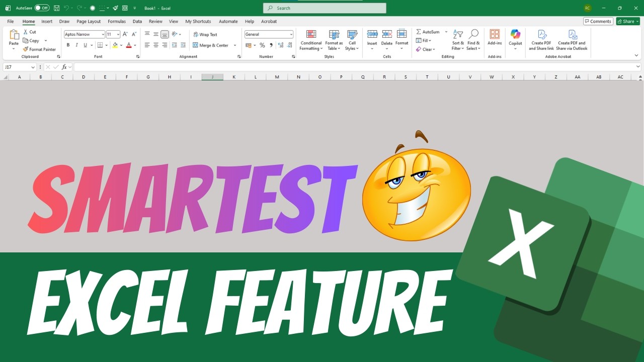
Task: Open Conditional Formatting menu
Action: (311, 40)
